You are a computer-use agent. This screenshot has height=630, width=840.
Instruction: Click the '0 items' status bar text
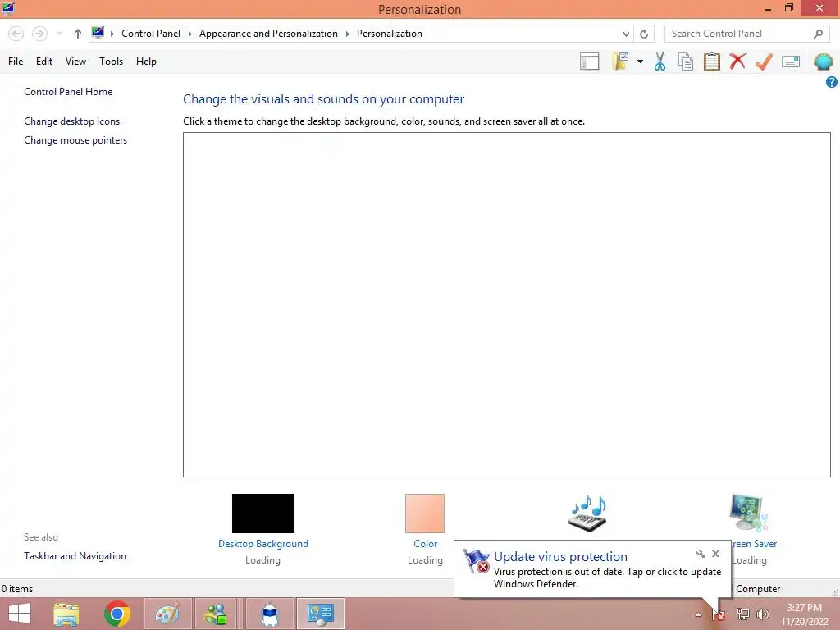click(17, 589)
